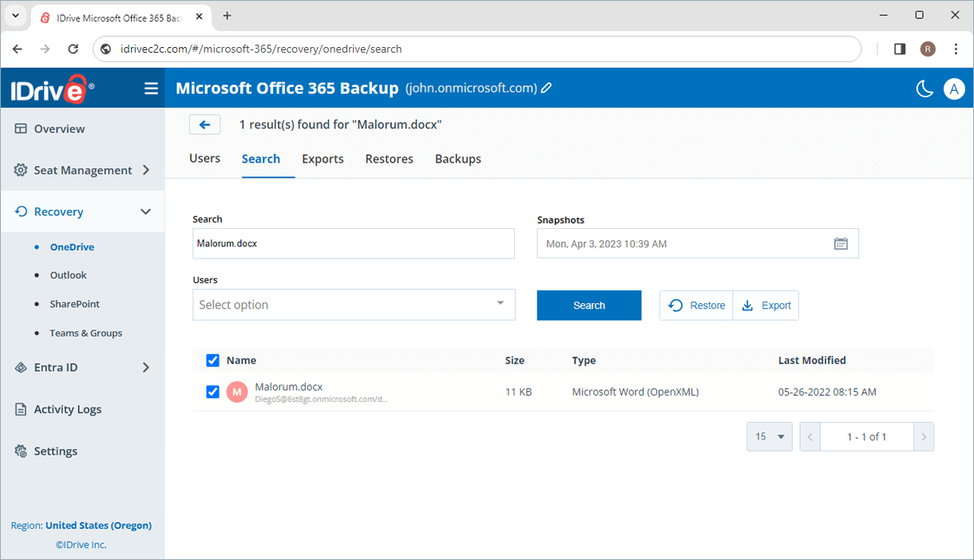Go back using arrow button

[x=204, y=124]
